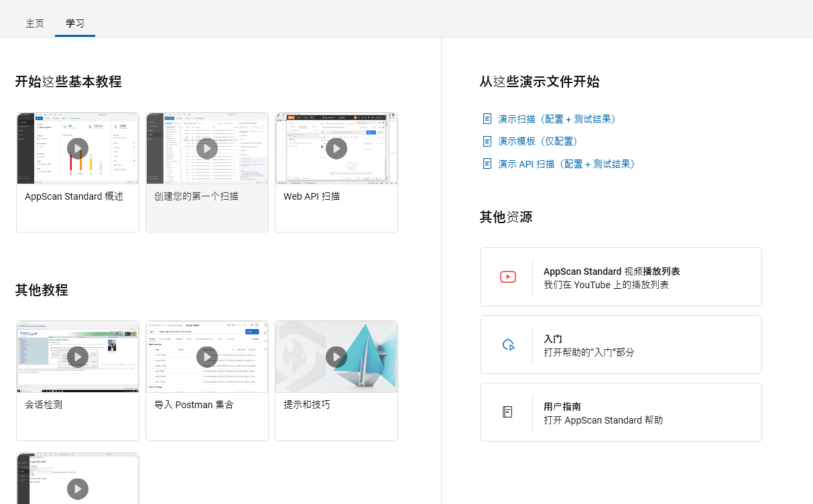The width and height of the screenshot is (813, 504).
Task: Play the 提示和技巧 video
Action: 336,357
